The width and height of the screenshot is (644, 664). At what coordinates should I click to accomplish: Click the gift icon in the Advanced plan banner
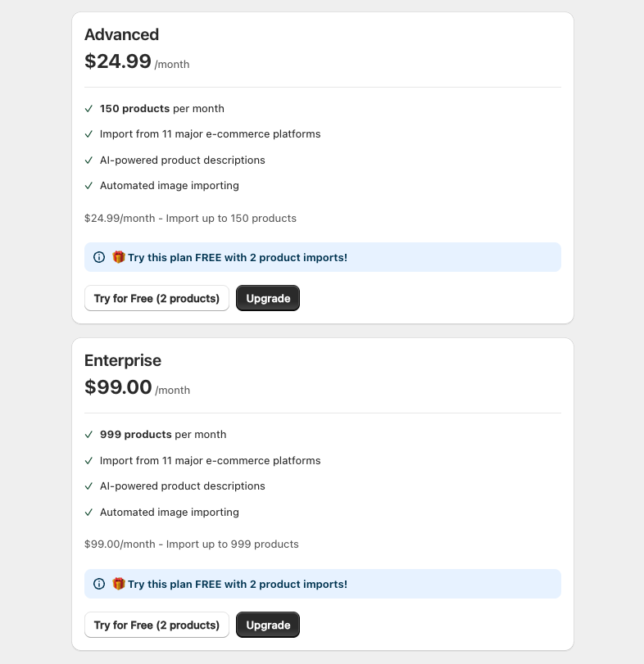(117, 256)
